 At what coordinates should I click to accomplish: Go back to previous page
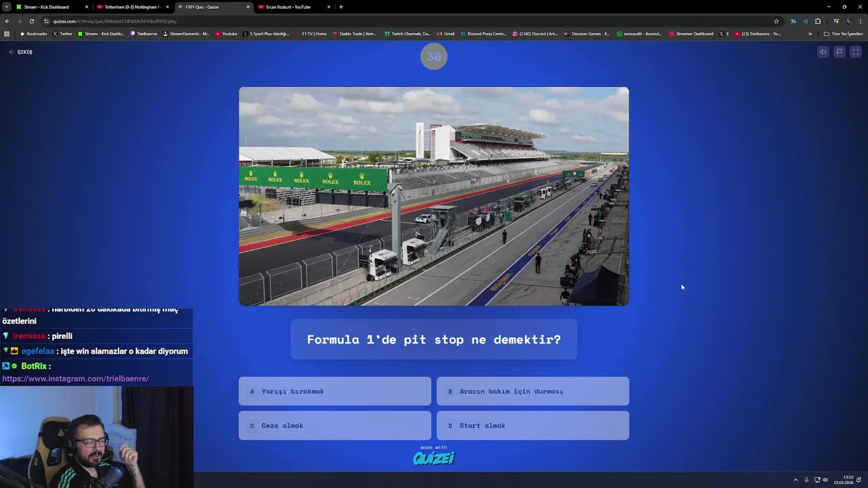[7, 21]
